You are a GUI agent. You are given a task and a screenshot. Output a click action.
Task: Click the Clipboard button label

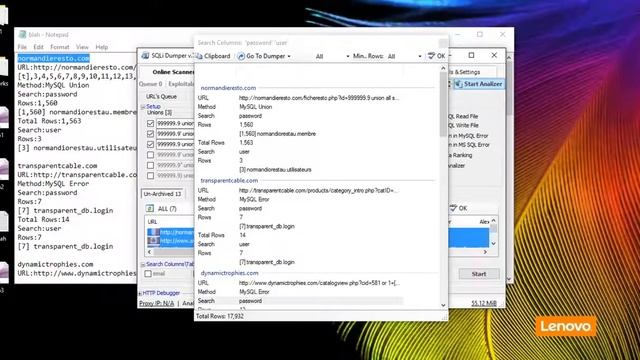217,56
